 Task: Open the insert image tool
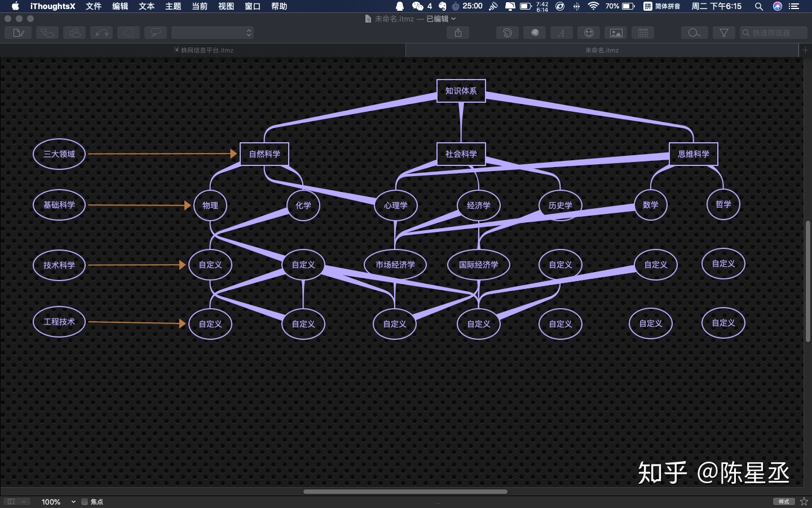[616, 33]
